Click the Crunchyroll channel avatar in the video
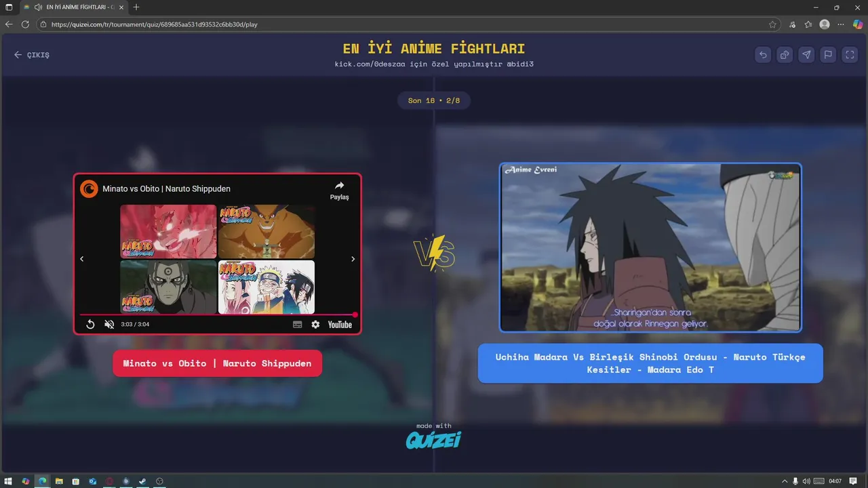 click(89, 188)
